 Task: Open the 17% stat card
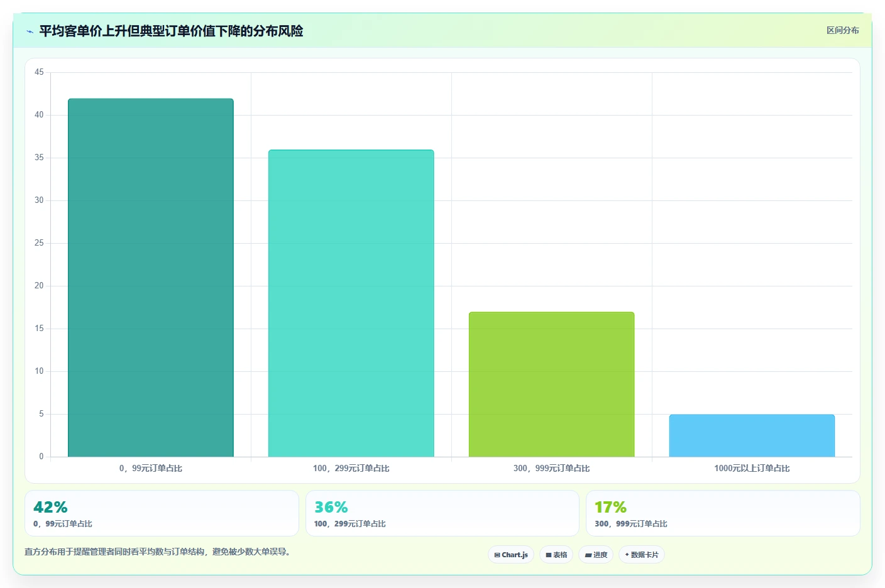coord(723,513)
